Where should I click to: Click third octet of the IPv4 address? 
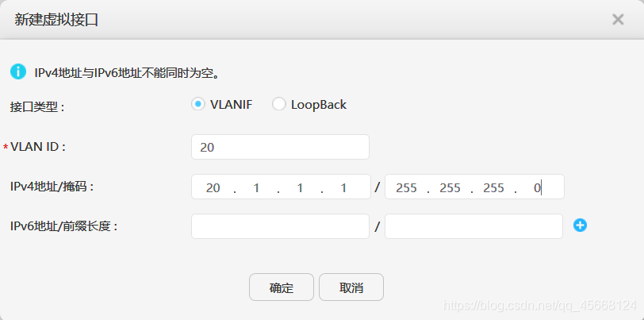tap(300, 188)
